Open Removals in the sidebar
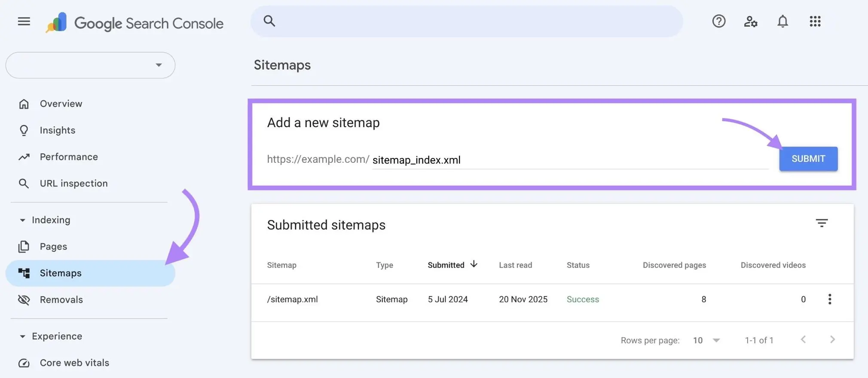Screen dimensions: 868x378 tap(90, 300)
